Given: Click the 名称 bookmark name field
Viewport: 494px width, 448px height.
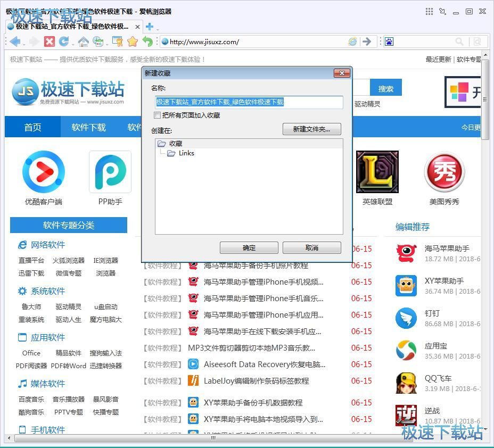Looking at the screenshot, I should 249,102.
